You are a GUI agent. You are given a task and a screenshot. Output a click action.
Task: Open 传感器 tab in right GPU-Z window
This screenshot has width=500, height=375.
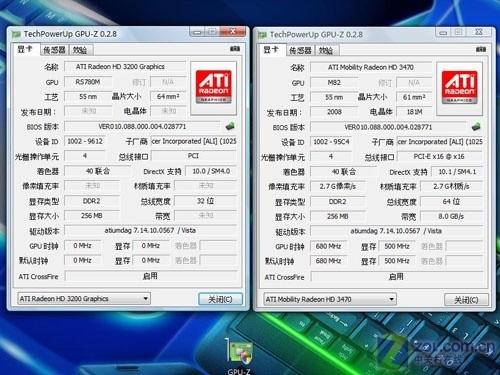(x=300, y=51)
